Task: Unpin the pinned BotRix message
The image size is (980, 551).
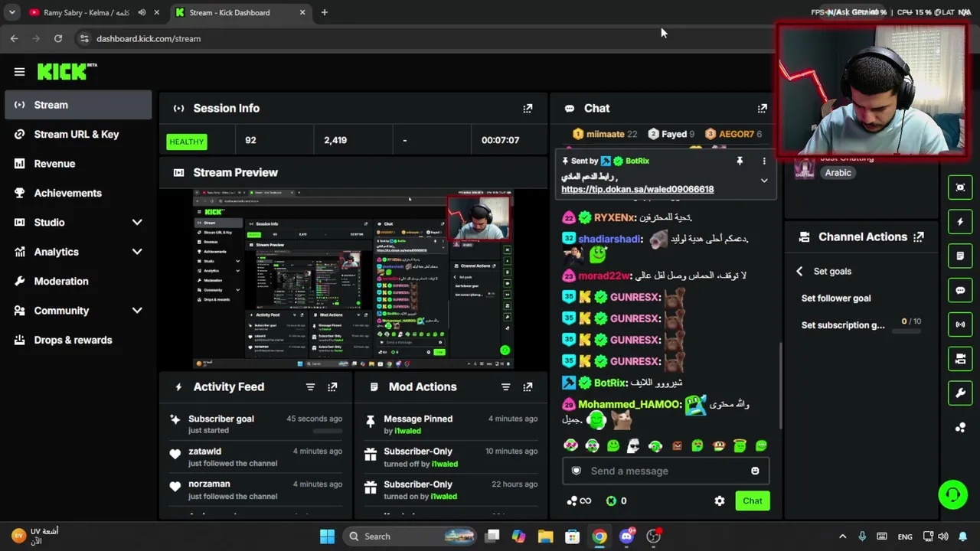Action: [x=740, y=161]
